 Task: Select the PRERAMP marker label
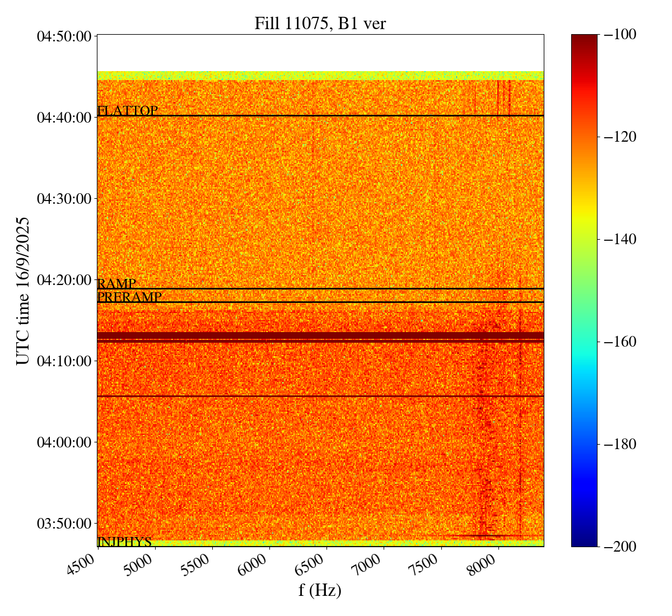coord(129,297)
